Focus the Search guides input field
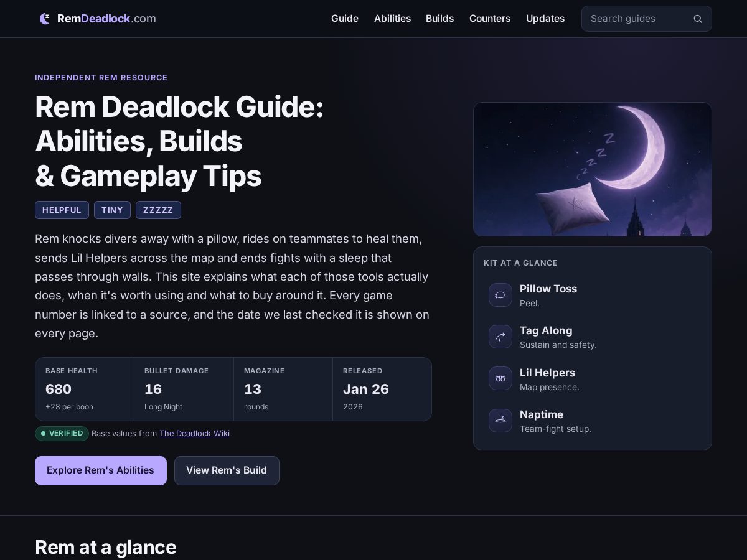The image size is (747, 560). (x=646, y=19)
